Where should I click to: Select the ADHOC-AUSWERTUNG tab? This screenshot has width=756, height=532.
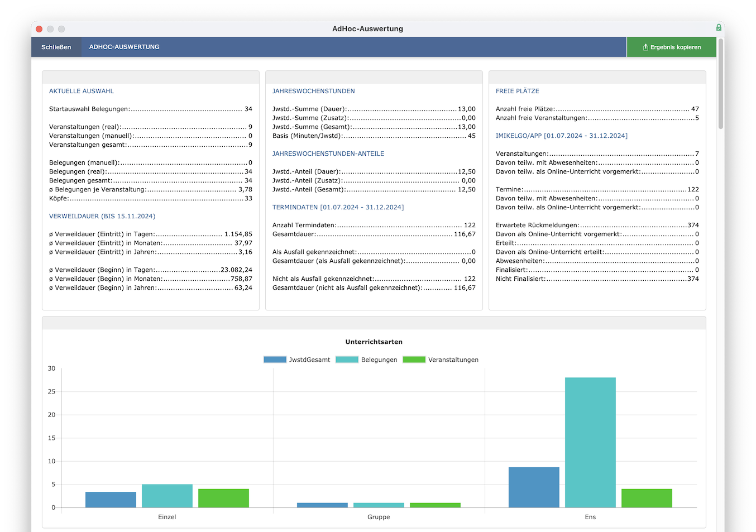pyautogui.click(x=125, y=47)
